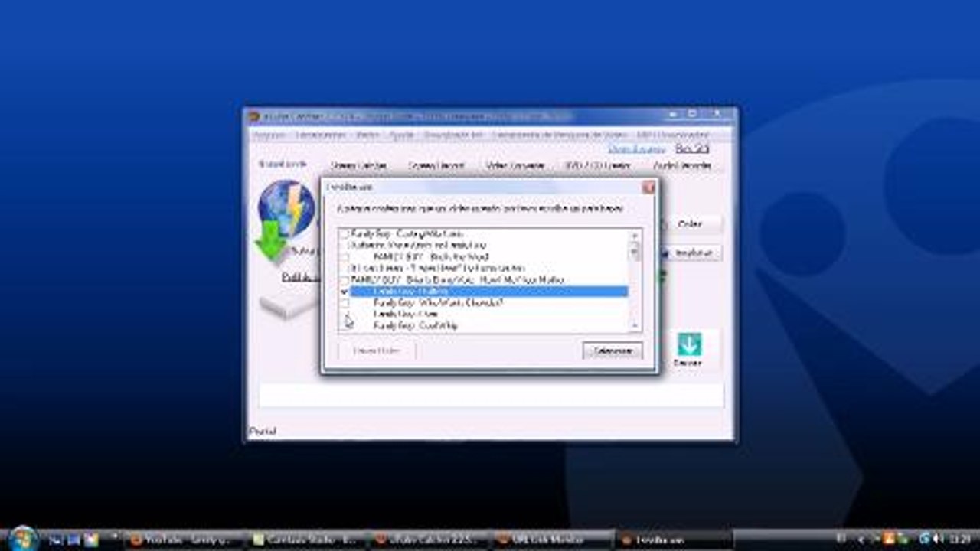Click the Colar button in the main window
The width and height of the screenshot is (980, 551).
(x=690, y=224)
